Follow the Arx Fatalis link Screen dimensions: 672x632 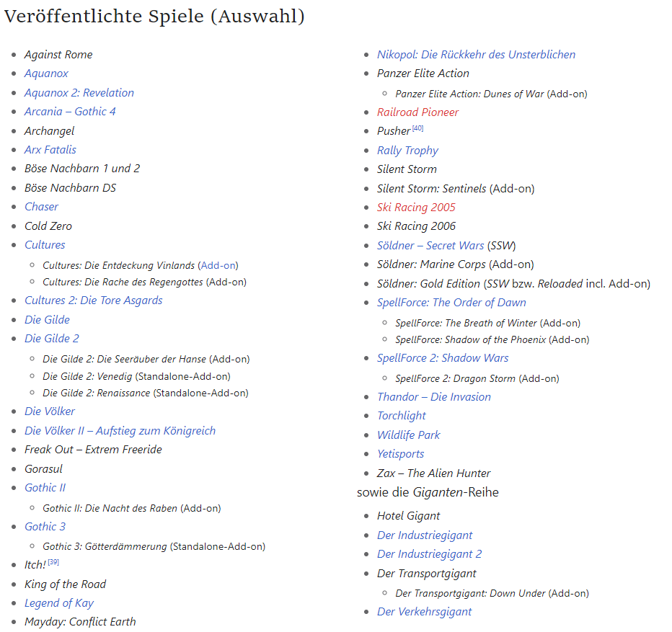click(x=50, y=150)
